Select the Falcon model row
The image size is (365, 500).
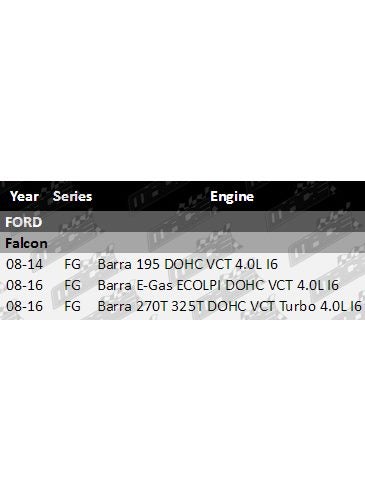[182, 243]
